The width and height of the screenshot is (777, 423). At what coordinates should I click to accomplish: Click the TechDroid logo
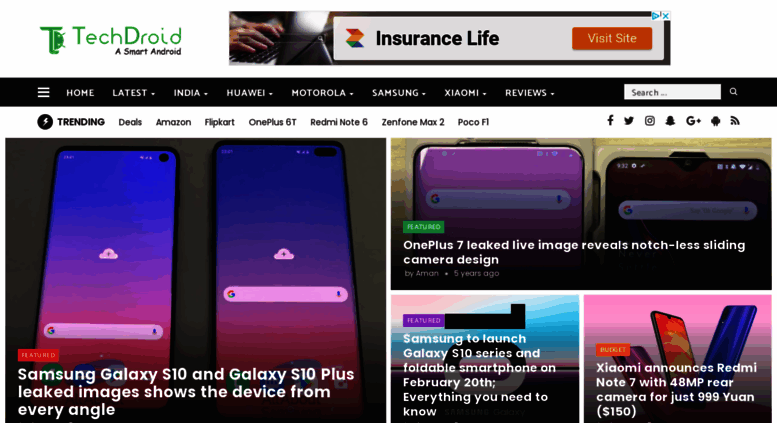click(x=111, y=40)
